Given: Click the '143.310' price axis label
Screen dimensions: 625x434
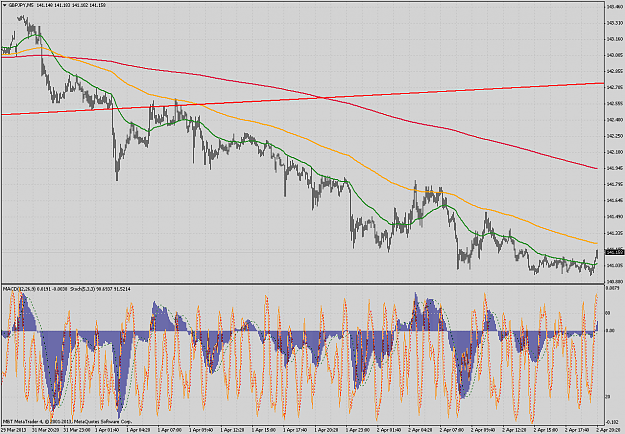Looking at the screenshot, I should [614, 23].
